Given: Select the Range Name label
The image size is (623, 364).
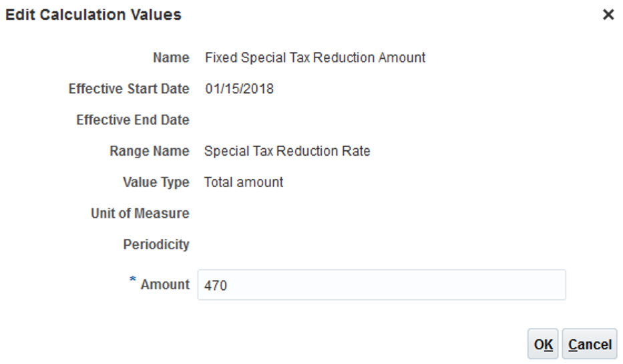Looking at the screenshot, I should [150, 152].
